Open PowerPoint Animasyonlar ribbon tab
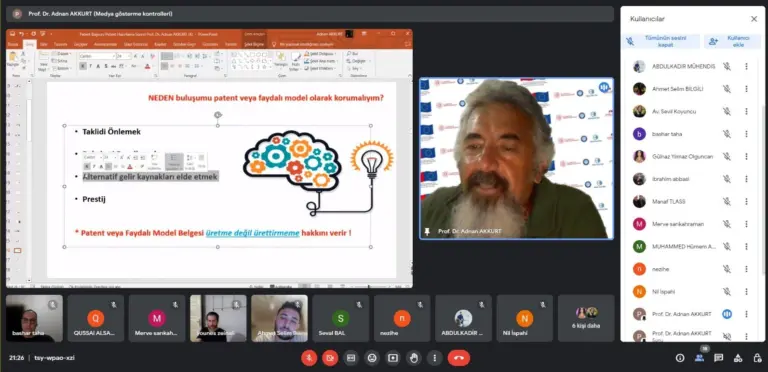The width and height of the screenshot is (768, 372). coord(105,44)
